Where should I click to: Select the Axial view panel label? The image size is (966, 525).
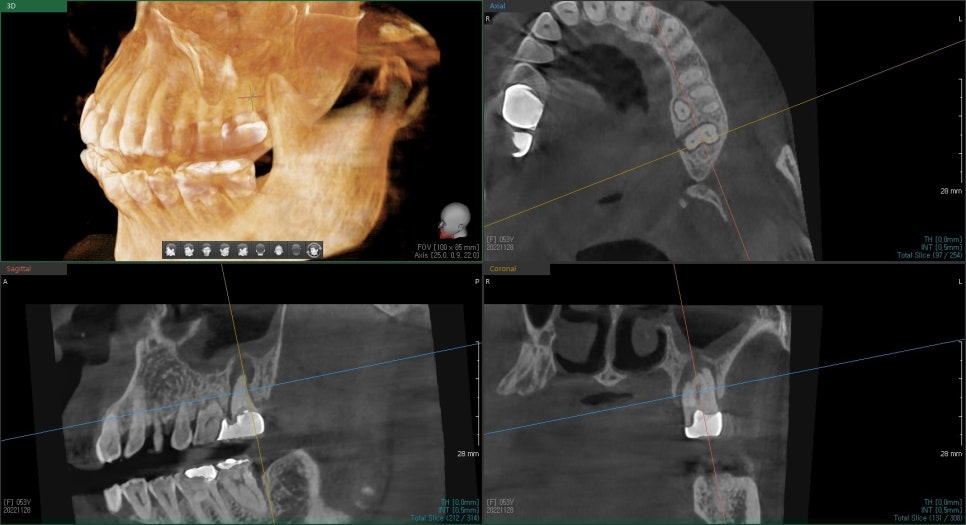tap(497, 5)
